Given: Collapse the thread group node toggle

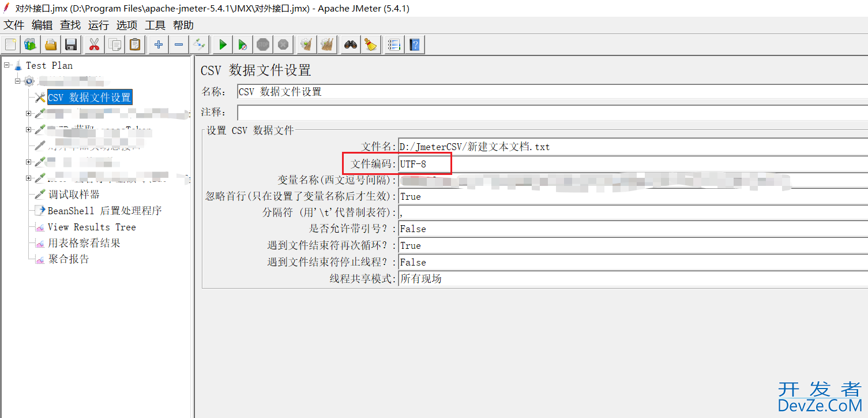Looking at the screenshot, I should tap(18, 81).
